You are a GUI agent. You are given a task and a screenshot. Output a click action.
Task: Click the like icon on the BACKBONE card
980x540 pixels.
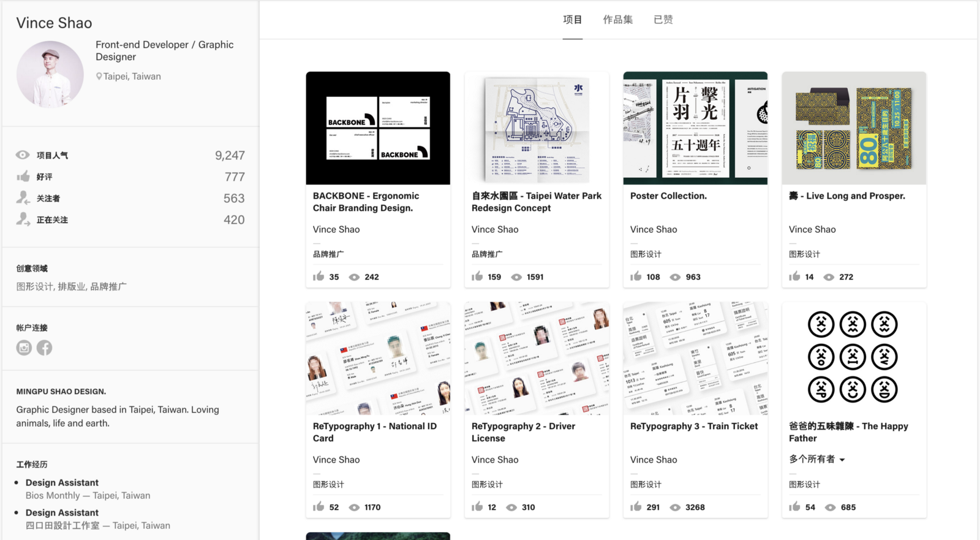(318, 276)
